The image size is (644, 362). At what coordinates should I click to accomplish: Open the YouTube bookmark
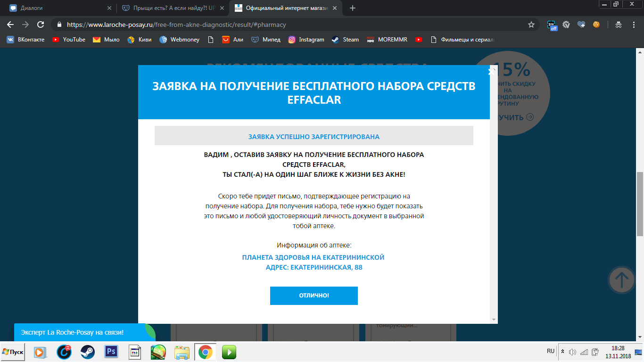69,40
